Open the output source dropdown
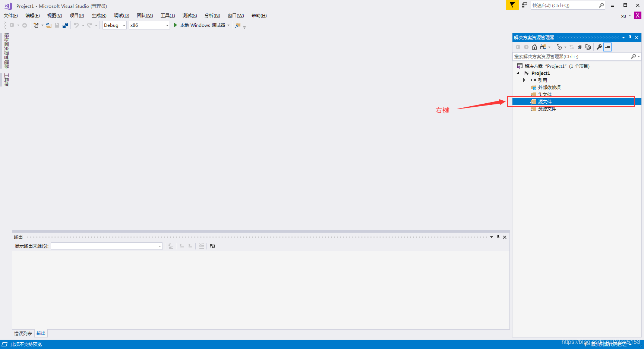The width and height of the screenshot is (644, 349). tap(107, 246)
